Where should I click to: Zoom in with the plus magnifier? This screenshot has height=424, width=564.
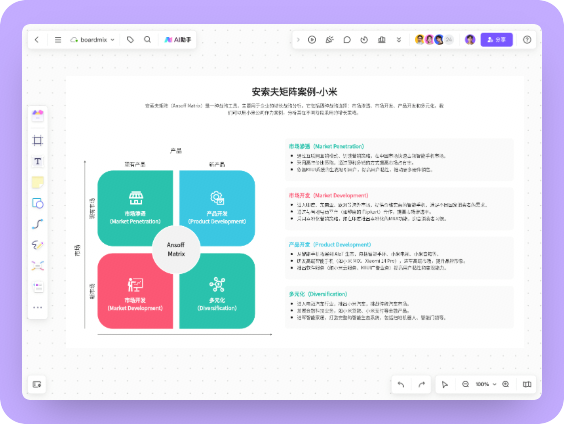[506, 384]
